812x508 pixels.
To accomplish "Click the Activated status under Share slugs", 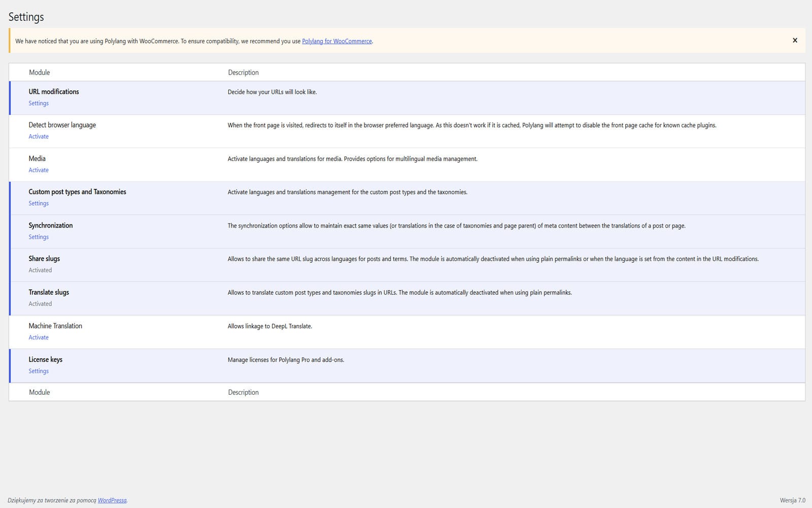I will 40,270.
